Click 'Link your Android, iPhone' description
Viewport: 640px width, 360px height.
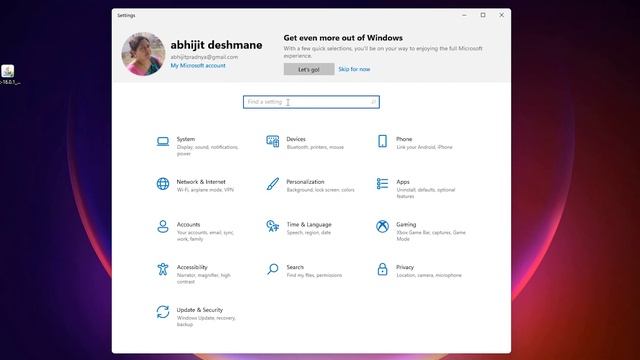[424, 147]
